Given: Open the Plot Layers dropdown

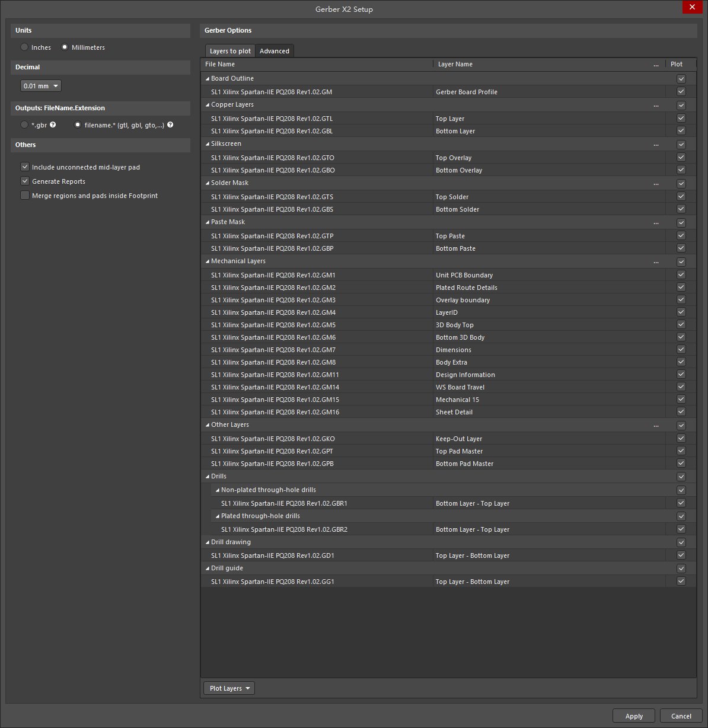Looking at the screenshot, I should point(229,688).
